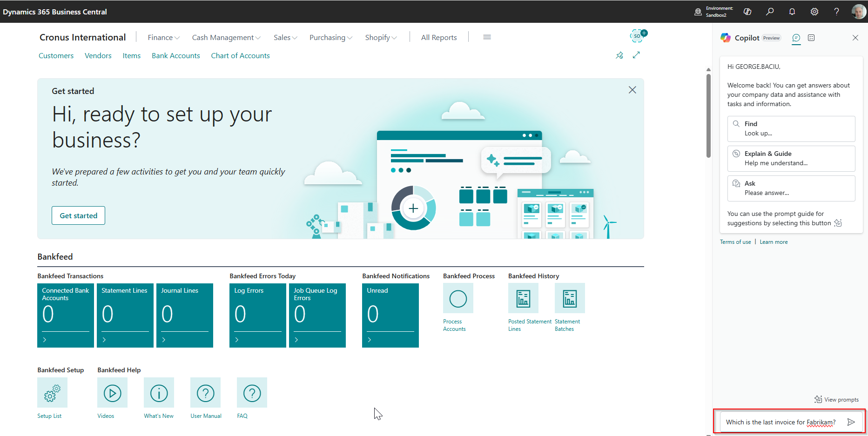The height and width of the screenshot is (436, 868).
Task: Expand the Cash Management menu
Action: (x=226, y=37)
